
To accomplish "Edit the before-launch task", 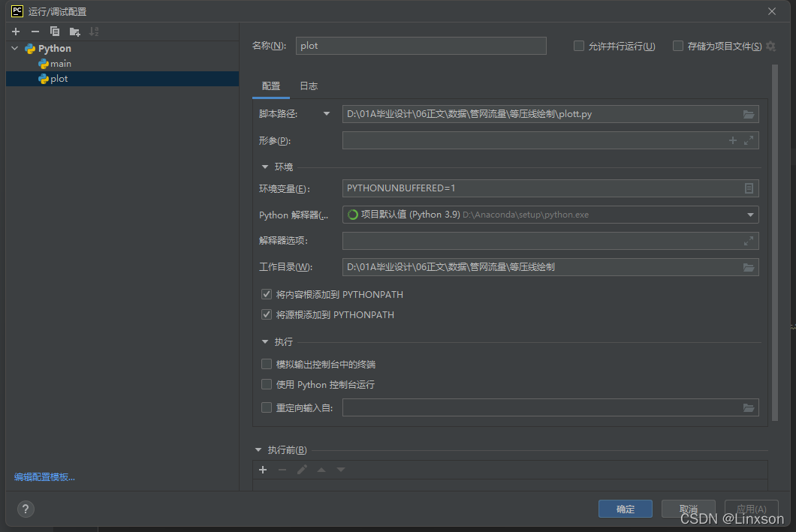I will pyautogui.click(x=302, y=470).
